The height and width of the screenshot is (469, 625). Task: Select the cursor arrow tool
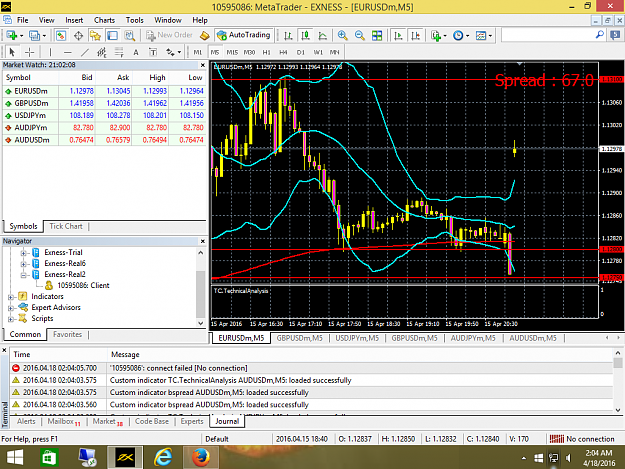tap(12, 52)
